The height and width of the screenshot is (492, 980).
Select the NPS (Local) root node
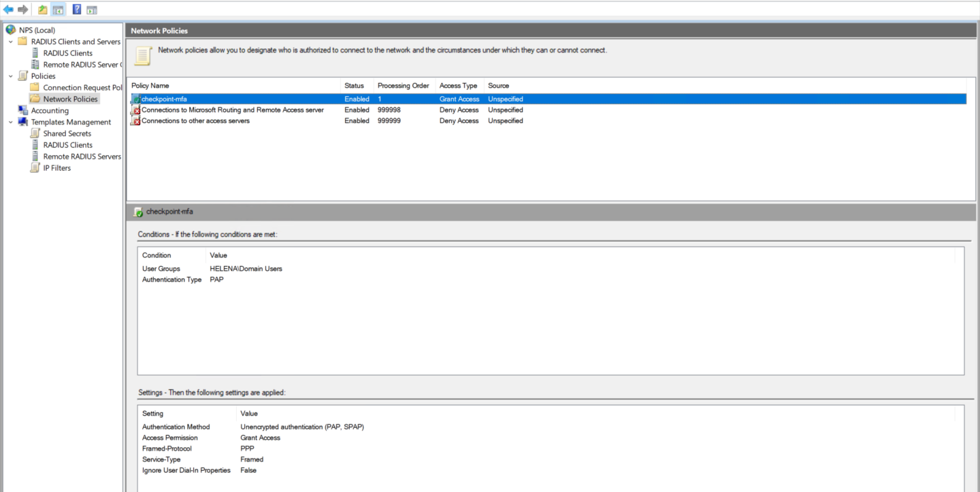point(37,30)
